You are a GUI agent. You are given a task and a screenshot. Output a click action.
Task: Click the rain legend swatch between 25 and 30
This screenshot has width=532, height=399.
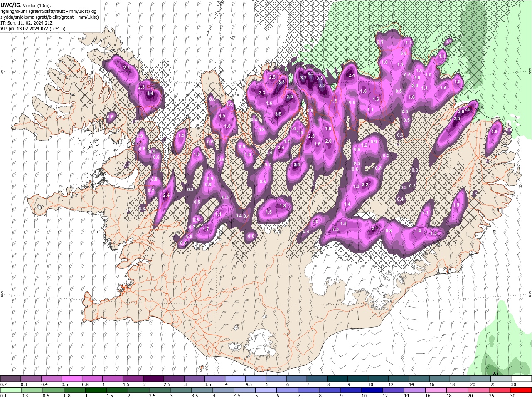click(x=500, y=390)
